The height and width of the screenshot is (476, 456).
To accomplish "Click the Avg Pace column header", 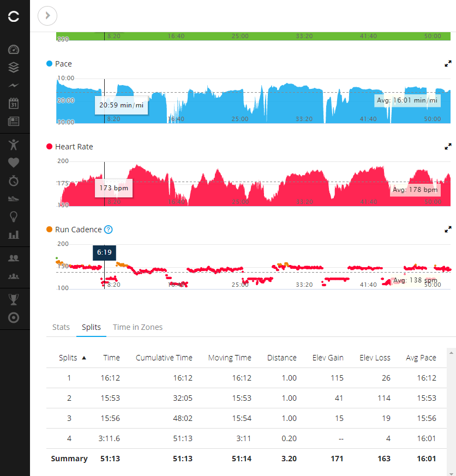I will (x=421, y=358).
